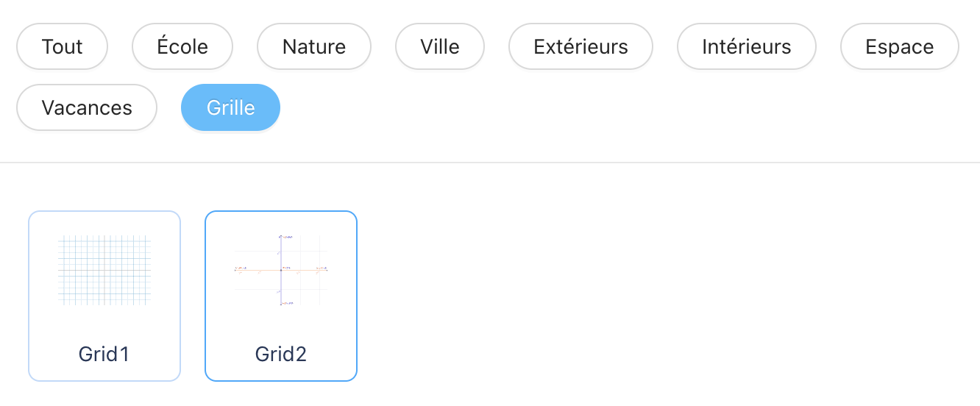Image resolution: width=980 pixels, height=406 pixels.
Task: Select the Espace category chip
Action: tap(900, 46)
